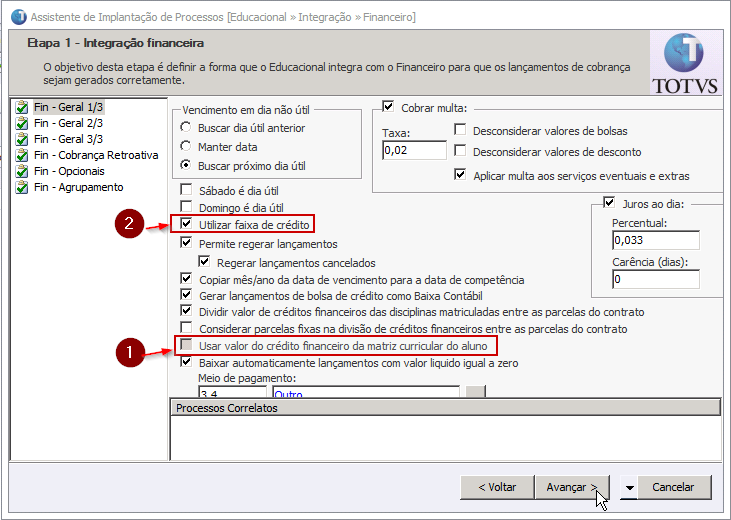Click the Fin - Agrupamento step icon
Image resolution: width=731 pixels, height=520 pixels.
(22, 188)
